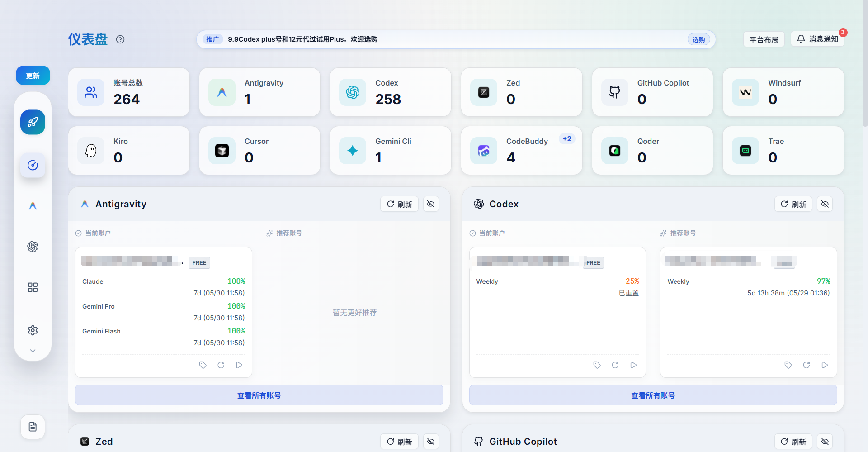Refresh the Zed panel with 刷新
The image size is (868, 452).
coord(399,442)
